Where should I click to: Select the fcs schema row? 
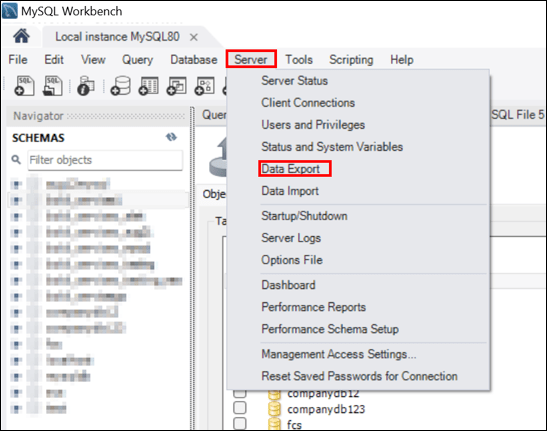click(294, 424)
